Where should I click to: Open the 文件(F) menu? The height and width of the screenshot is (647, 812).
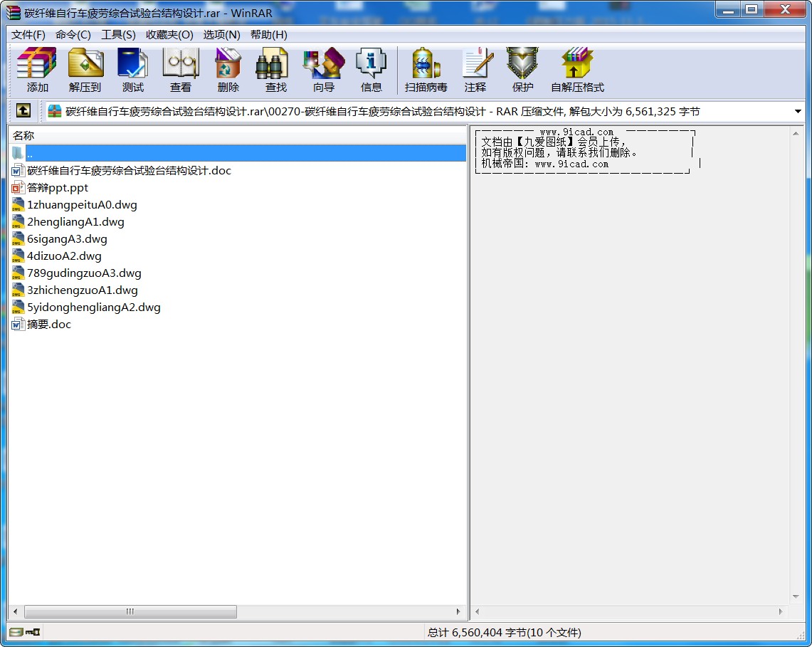tap(28, 35)
